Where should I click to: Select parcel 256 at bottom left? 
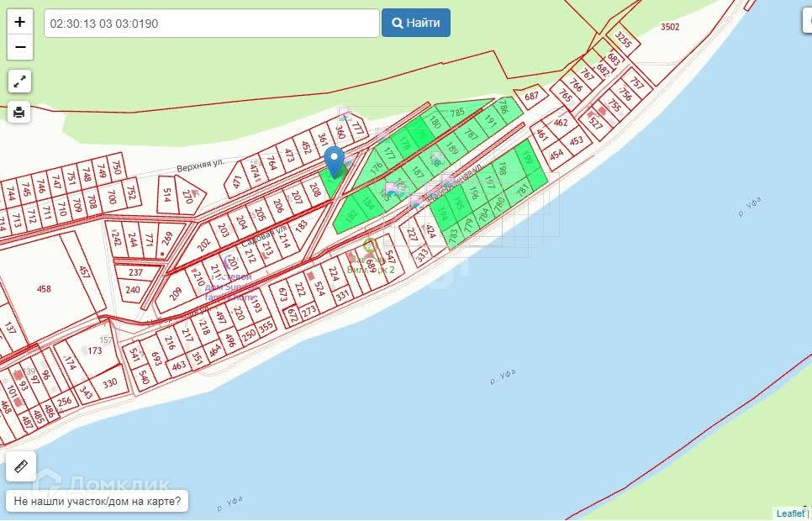tap(64, 402)
